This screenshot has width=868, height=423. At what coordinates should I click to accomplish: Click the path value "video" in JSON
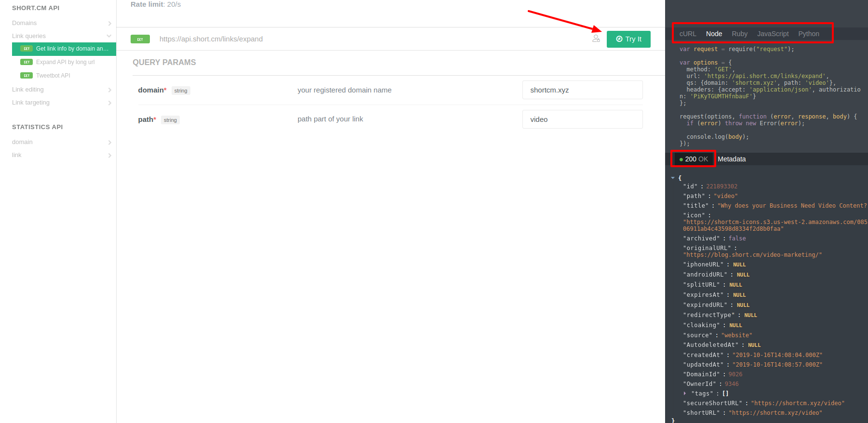(725, 196)
